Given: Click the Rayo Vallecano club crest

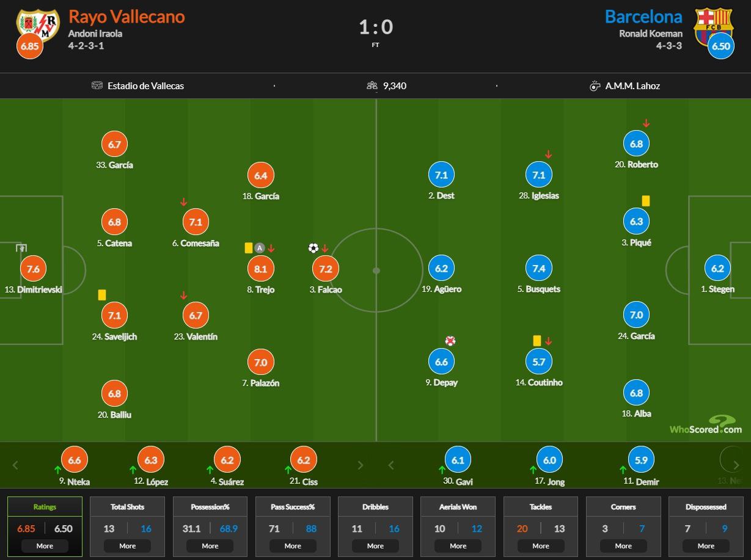Looking at the screenshot, I should [x=37, y=24].
